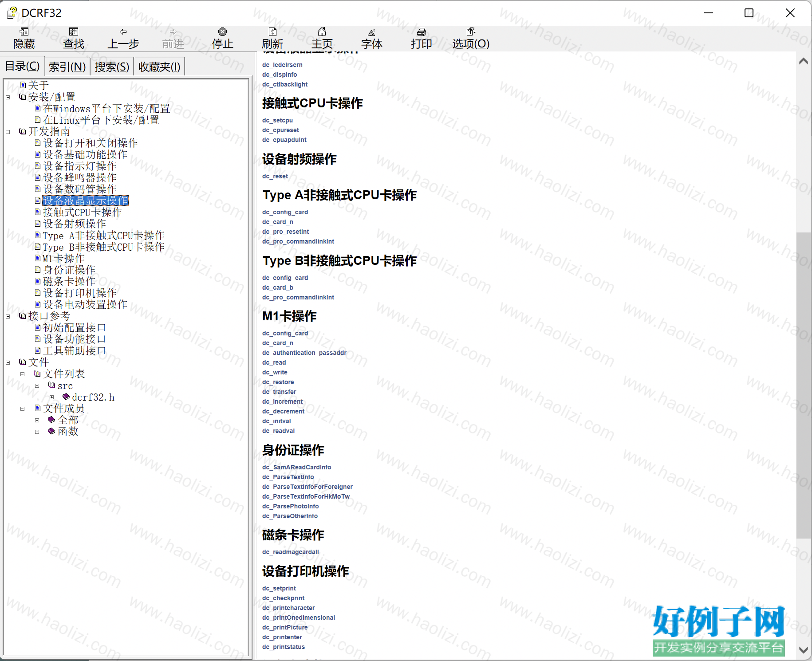Collapse the 安装/配置 tree node
The image size is (812, 661).
(x=8, y=97)
